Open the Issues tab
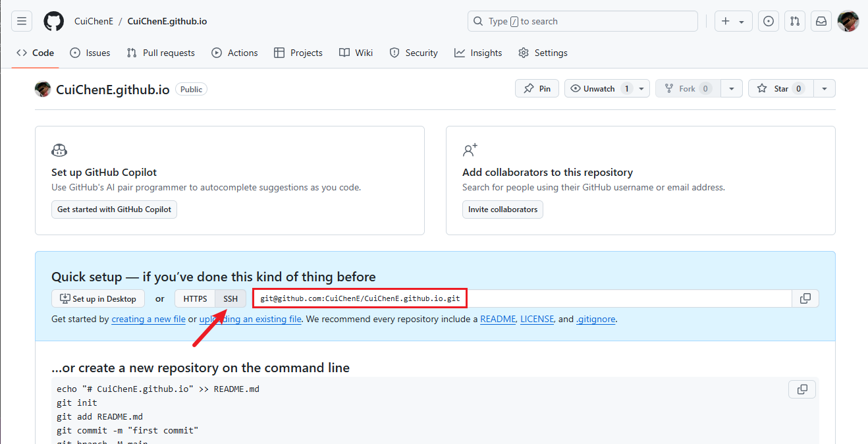 coord(90,53)
